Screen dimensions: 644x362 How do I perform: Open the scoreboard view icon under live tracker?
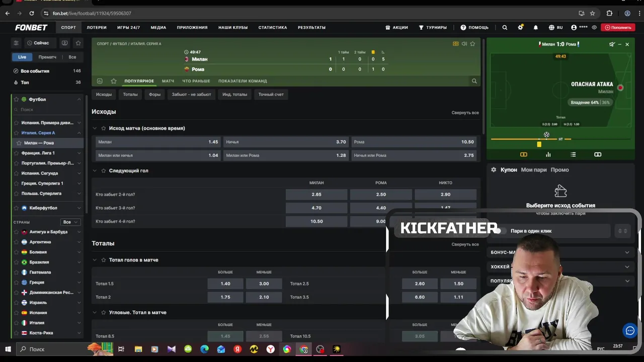click(x=598, y=154)
